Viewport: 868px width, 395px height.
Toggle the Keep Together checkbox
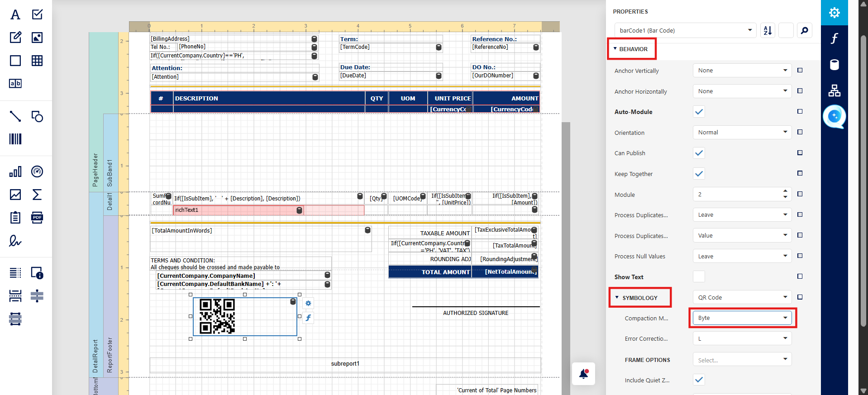pyautogui.click(x=699, y=174)
